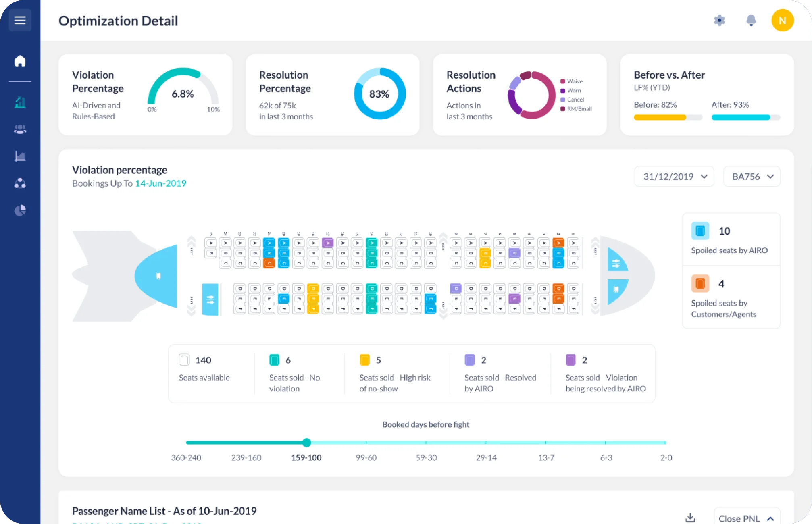Image resolution: width=812 pixels, height=524 pixels.
Task: Select purple seat 5E
Action: (x=514, y=299)
